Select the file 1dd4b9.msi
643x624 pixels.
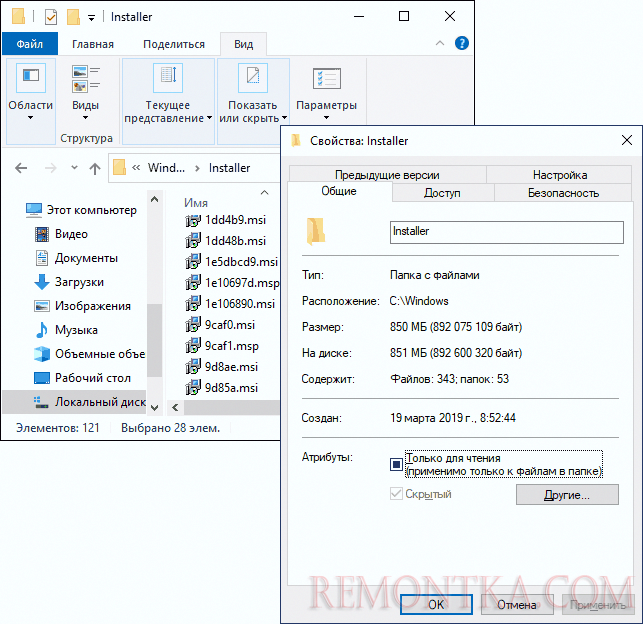pos(225,220)
